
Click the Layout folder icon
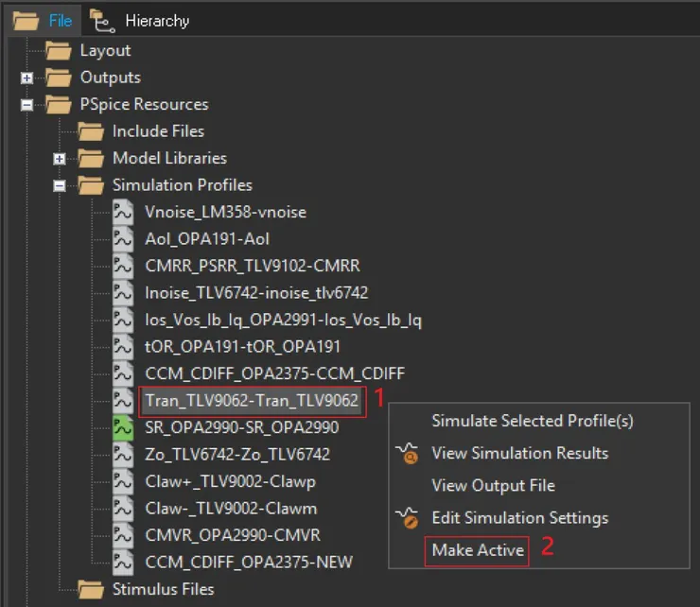coord(59,51)
